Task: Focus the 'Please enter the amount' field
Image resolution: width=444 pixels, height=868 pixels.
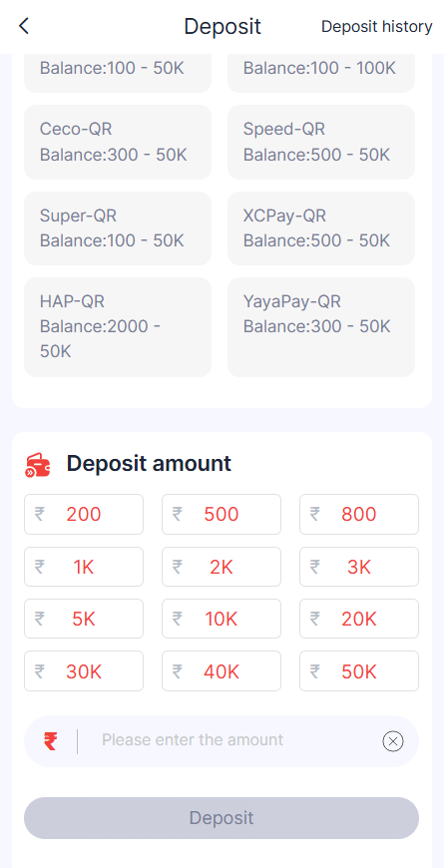Action: click(x=222, y=740)
